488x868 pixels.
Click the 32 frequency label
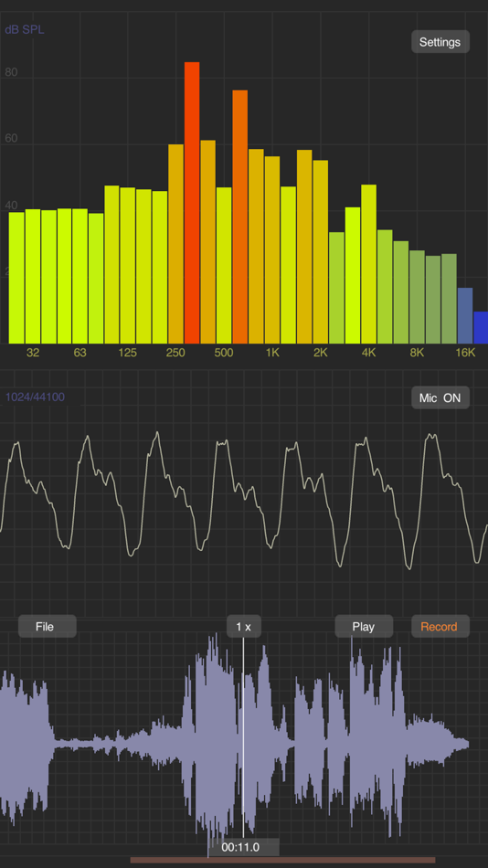pos(33,353)
